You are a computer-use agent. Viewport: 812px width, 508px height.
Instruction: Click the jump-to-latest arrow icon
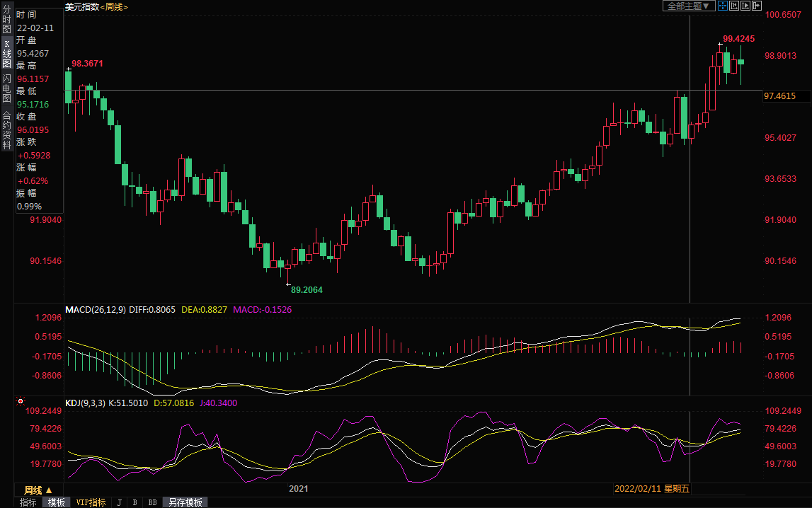[x=755, y=6]
